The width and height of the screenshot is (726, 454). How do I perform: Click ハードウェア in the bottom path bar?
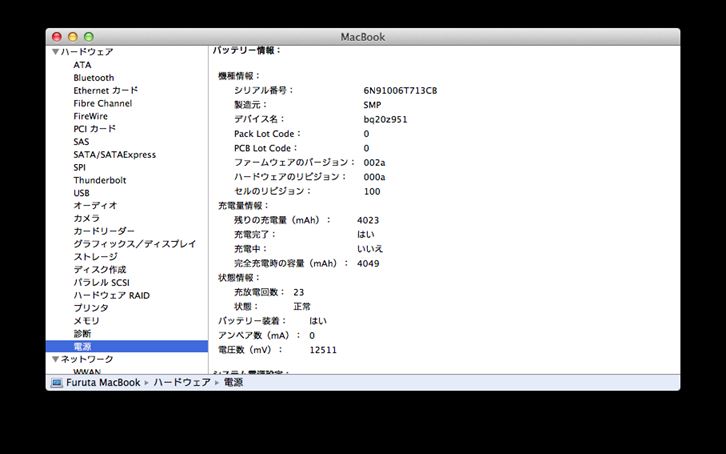pyautogui.click(x=182, y=383)
